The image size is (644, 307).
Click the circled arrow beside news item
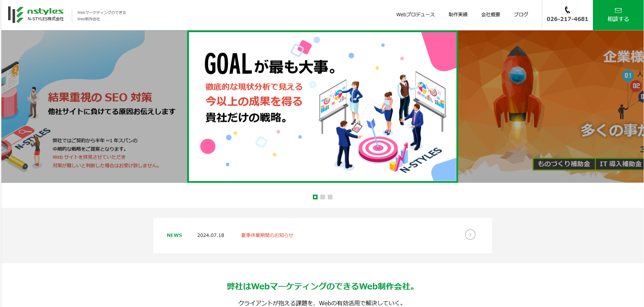(x=470, y=235)
